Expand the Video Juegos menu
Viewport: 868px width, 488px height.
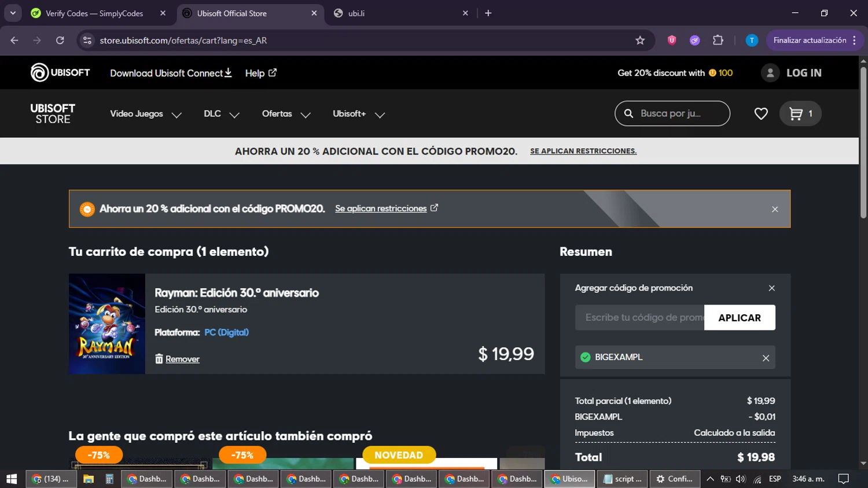(x=146, y=114)
